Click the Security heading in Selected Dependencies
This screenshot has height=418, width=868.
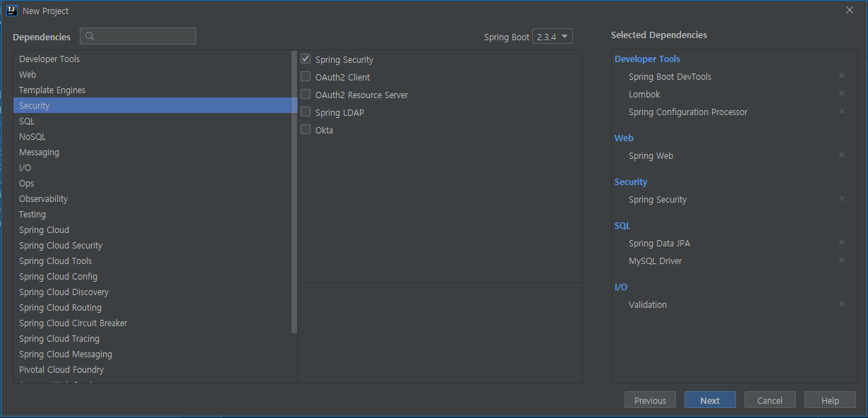pyautogui.click(x=631, y=182)
